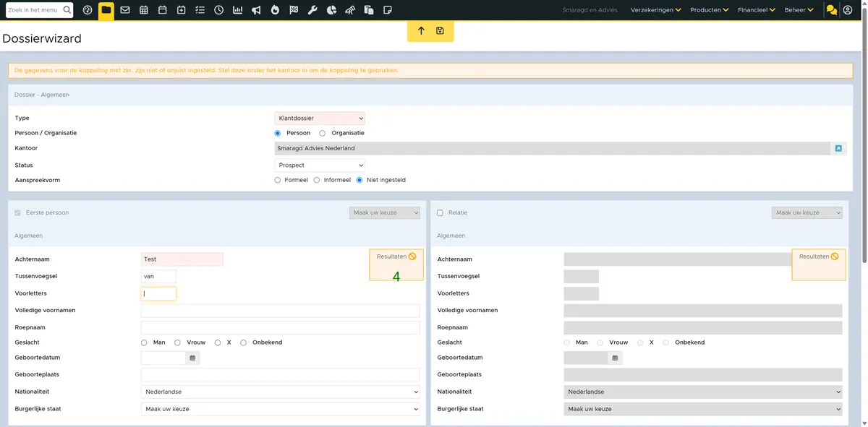Screen dimensions: 868x427
Task: Open the Status dropdown showing Prospect
Action: point(320,165)
